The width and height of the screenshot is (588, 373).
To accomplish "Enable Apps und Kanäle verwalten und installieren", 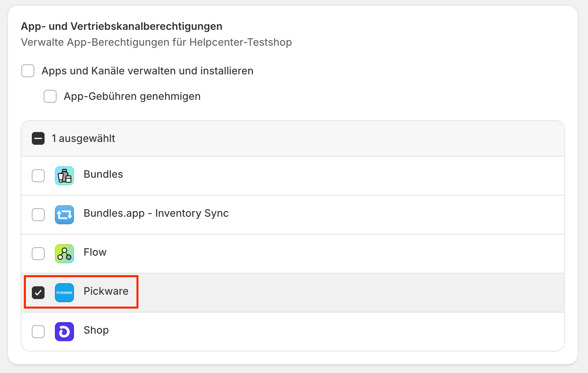I will [x=27, y=70].
